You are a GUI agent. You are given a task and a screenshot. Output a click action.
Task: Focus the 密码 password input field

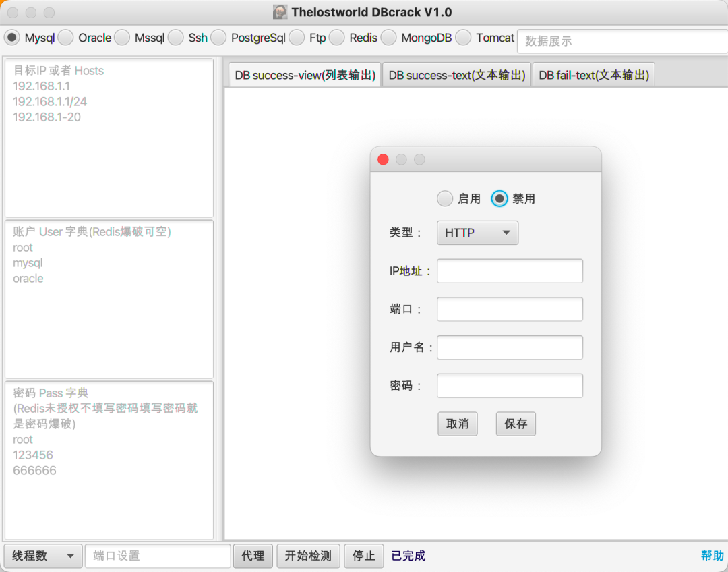click(510, 386)
